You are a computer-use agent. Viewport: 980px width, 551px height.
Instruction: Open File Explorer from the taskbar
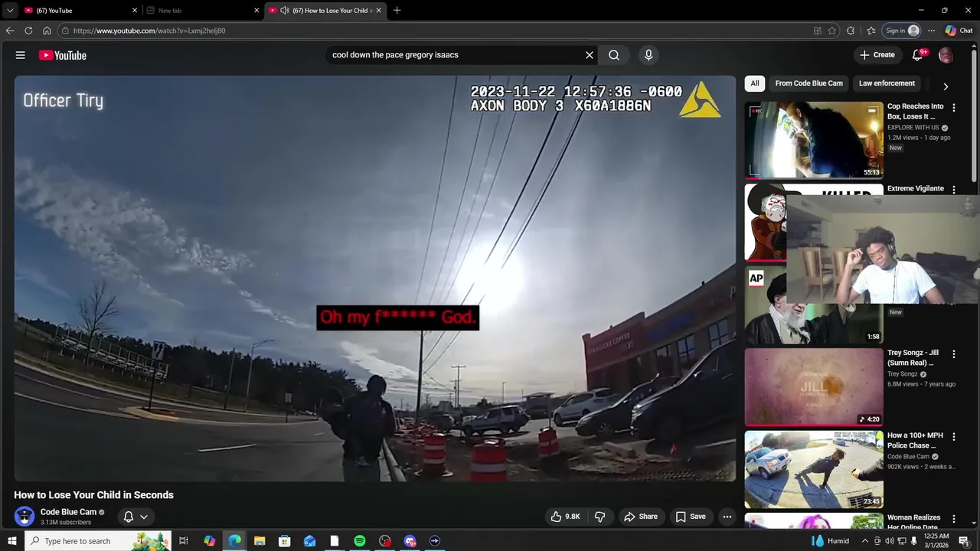point(260,541)
